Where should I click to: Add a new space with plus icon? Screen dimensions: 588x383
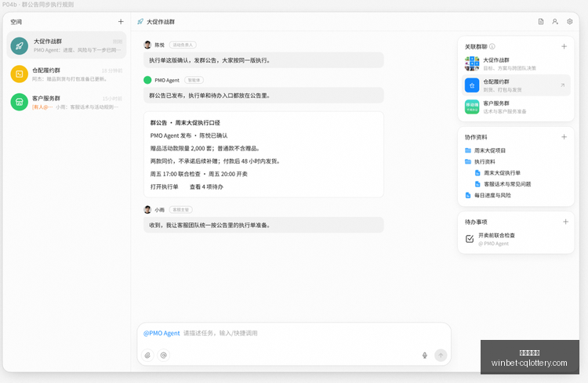coord(121,22)
